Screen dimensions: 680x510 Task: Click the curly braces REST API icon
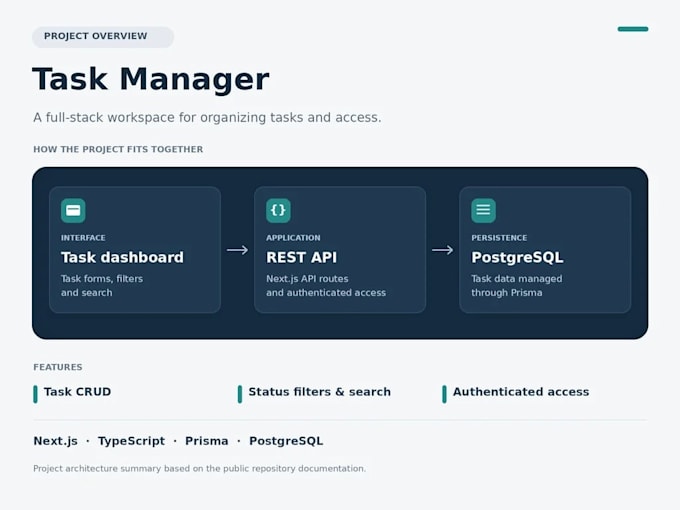point(278,210)
